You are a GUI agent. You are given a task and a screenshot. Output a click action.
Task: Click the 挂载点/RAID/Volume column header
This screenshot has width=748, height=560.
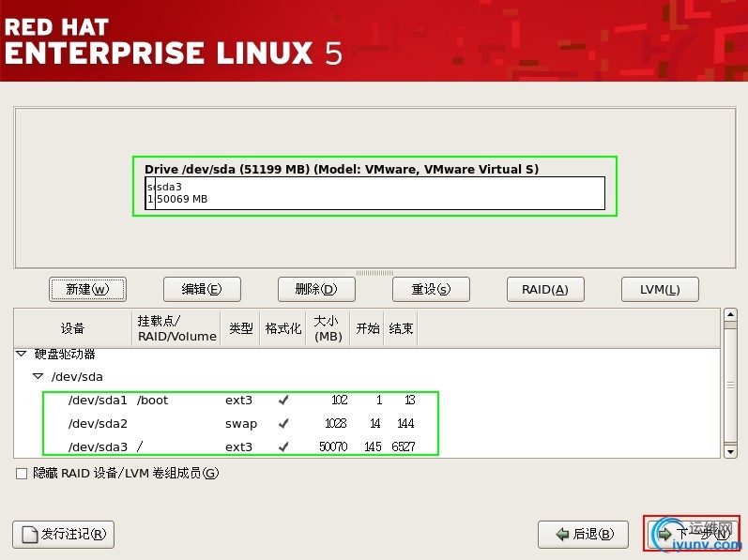tap(176, 328)
